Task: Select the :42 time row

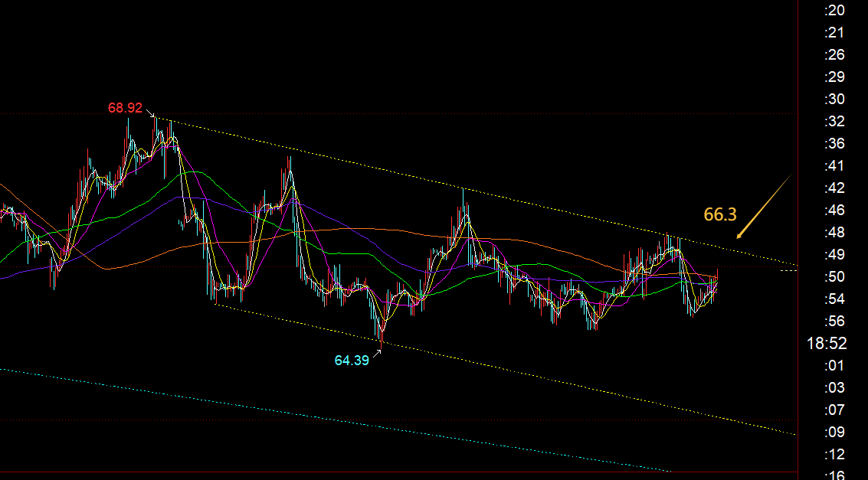Action: point(834,188)
